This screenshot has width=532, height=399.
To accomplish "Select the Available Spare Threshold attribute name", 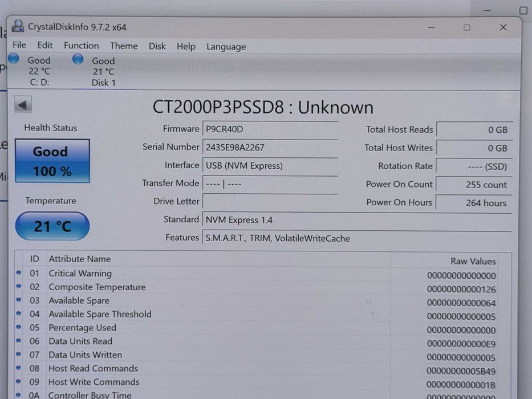I will pyautogui.click(x=100, y=314).
